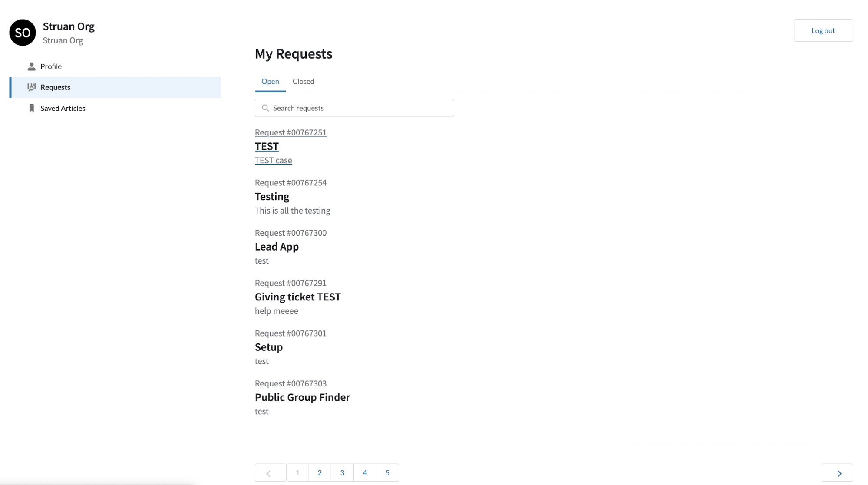
Task: Go to page 5 of requests
Action: pos(387,472)
